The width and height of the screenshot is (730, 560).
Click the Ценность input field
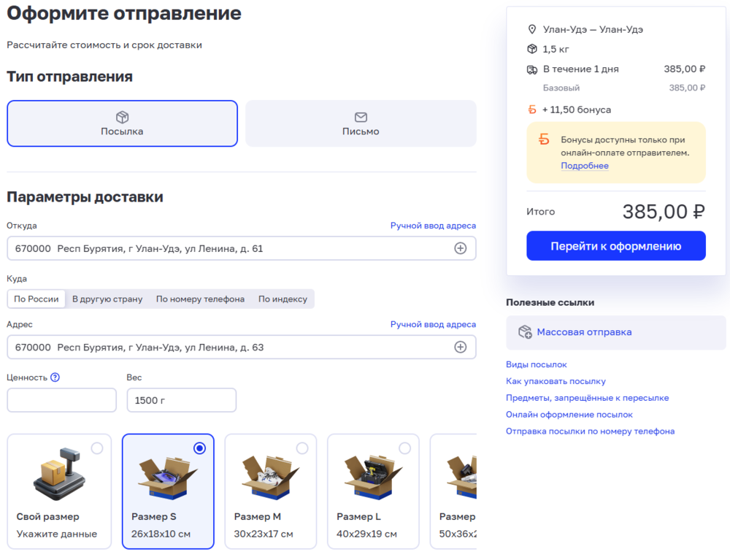pyautogui.click(x=61, y=399)
